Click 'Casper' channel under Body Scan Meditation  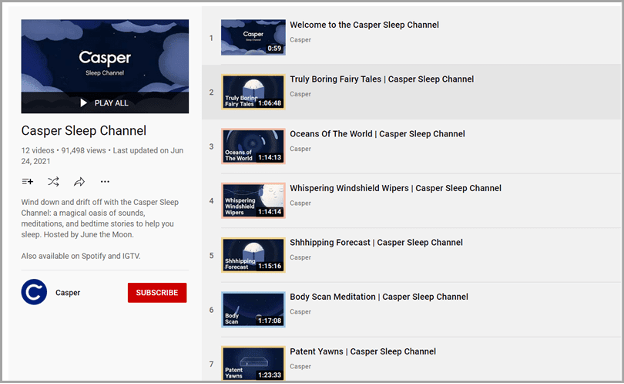coord(300,312)
